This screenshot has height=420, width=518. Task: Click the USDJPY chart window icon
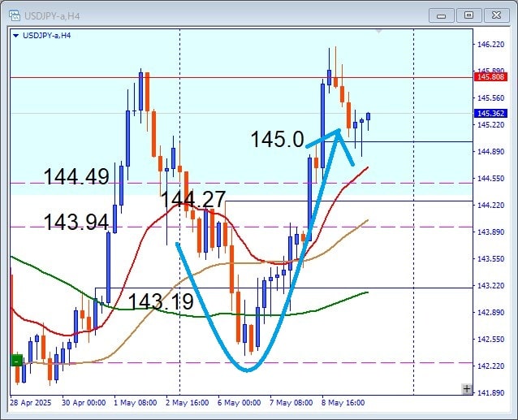pos(15,15)
